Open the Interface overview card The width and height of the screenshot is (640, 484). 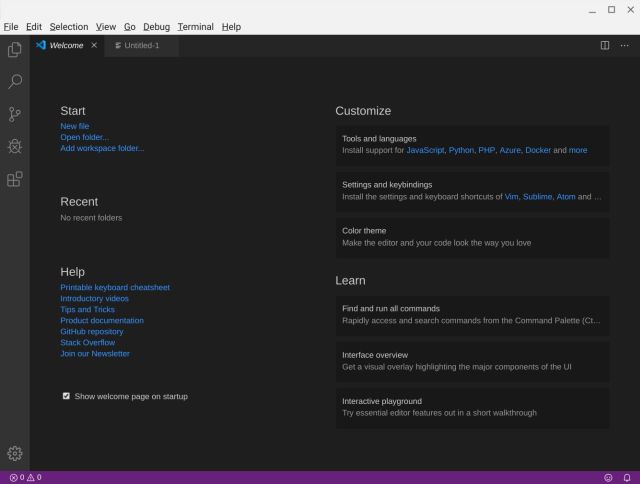[x=472, y=361]
